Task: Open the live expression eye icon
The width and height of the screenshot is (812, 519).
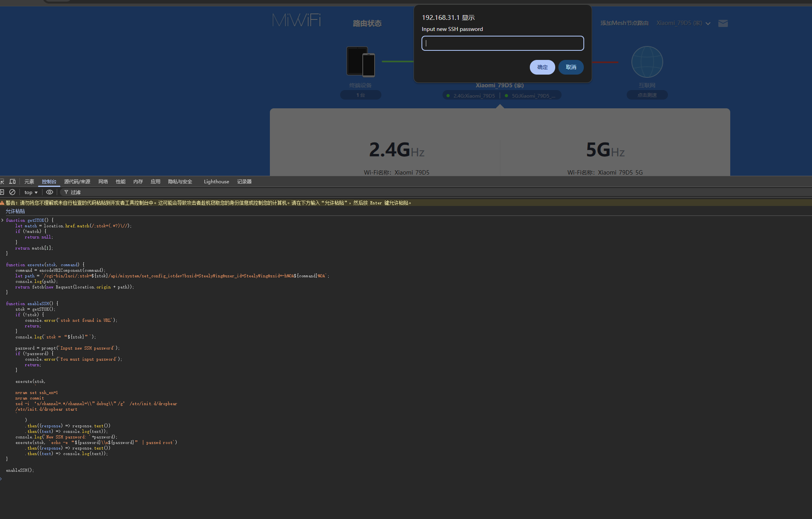Action: (50, 192)
